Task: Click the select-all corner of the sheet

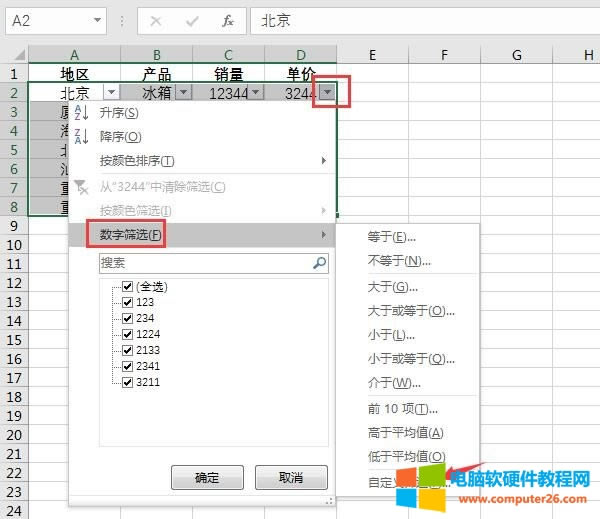Action: 14,54
